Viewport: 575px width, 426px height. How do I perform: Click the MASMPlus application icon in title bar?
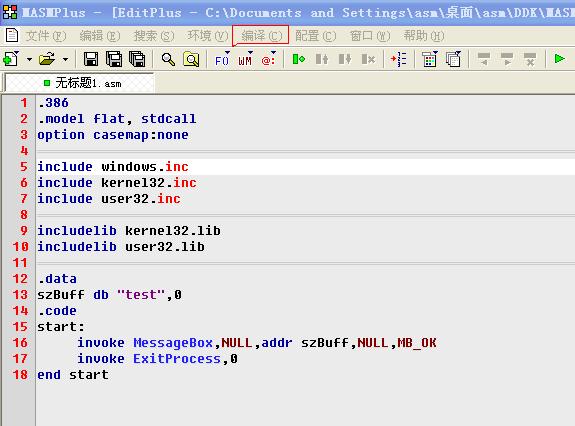[10, 12]
